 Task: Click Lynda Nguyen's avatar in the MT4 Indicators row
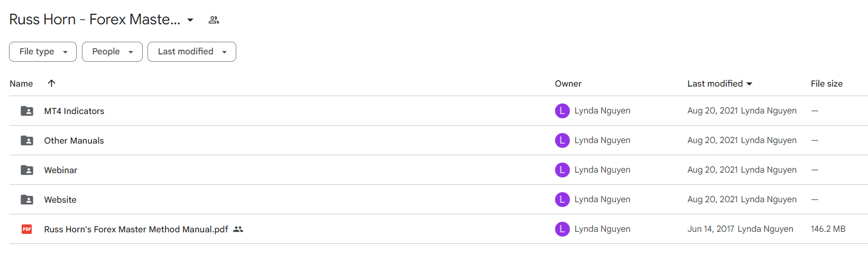point(562,111)
